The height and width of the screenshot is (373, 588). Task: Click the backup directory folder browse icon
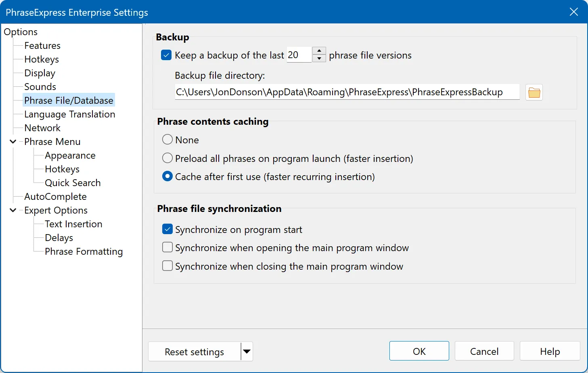(x=534, y=92)
